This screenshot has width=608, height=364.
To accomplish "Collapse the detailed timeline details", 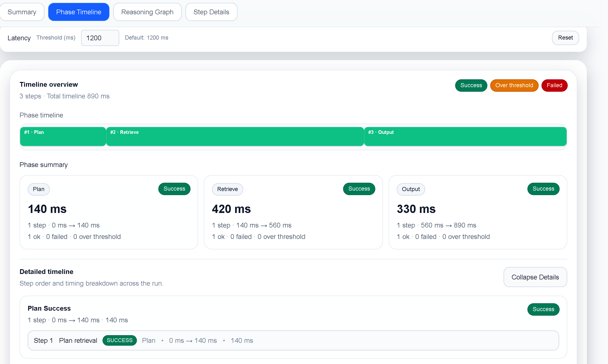I will tap(535, 277).
